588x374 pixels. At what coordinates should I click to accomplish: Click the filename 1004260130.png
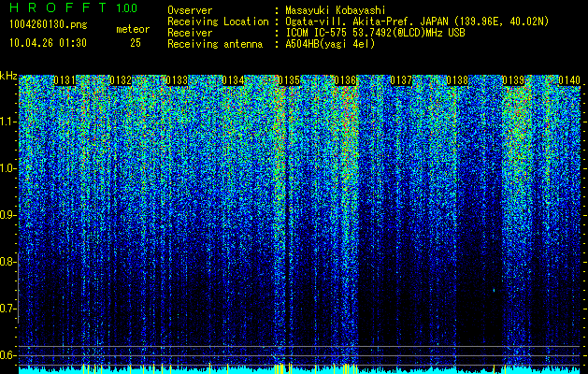click(49, 25)
